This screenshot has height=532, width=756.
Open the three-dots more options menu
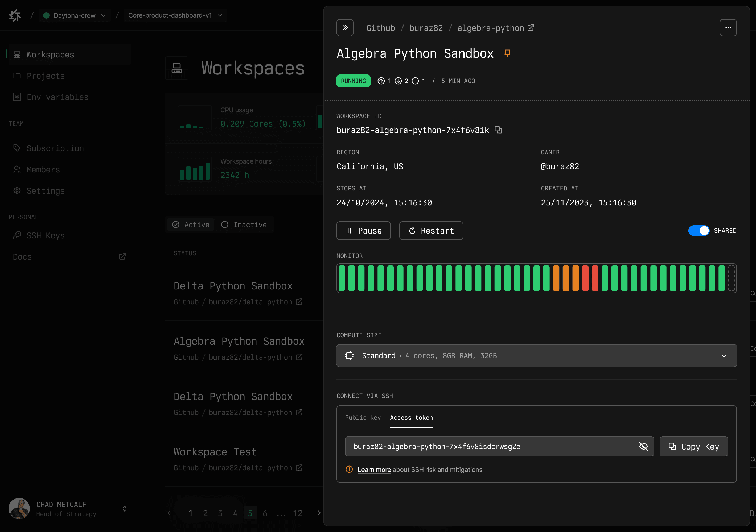pos(728,28)
